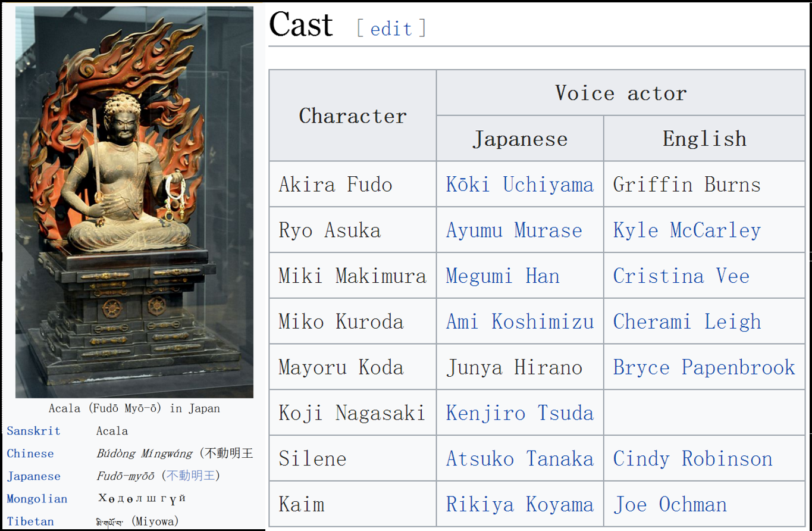Open Megumi Han's page

[x=503, y=276]
